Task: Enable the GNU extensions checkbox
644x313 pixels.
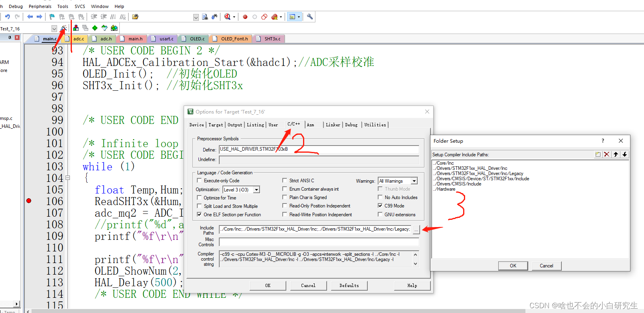Action: click(x=380, y=214)
